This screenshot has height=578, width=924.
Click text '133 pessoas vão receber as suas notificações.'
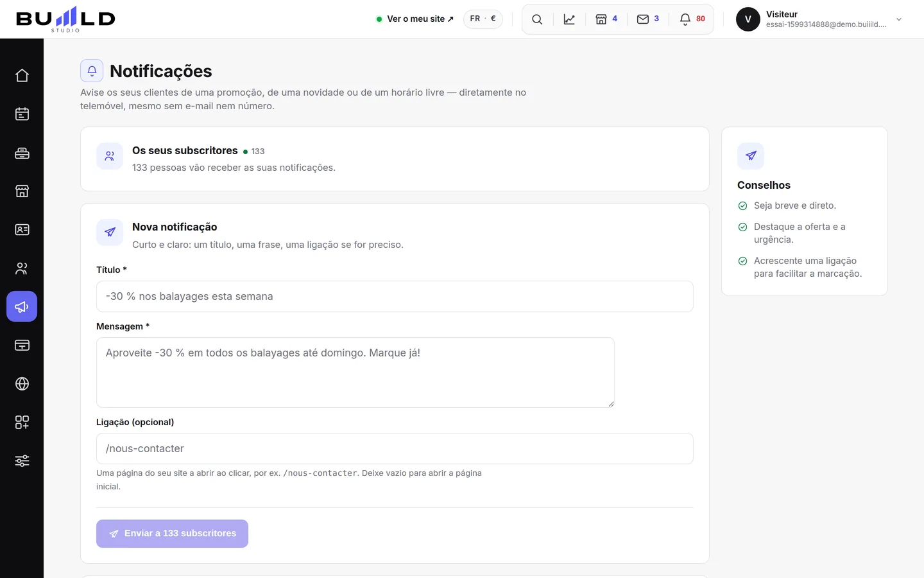[x=234, y=168]
